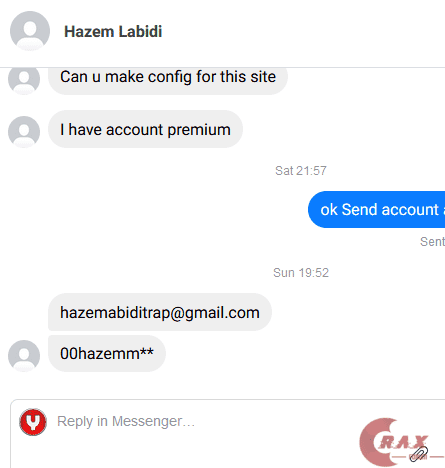Open the Hazem Labidi name link
445x468 pixels.
click(113, 32)
